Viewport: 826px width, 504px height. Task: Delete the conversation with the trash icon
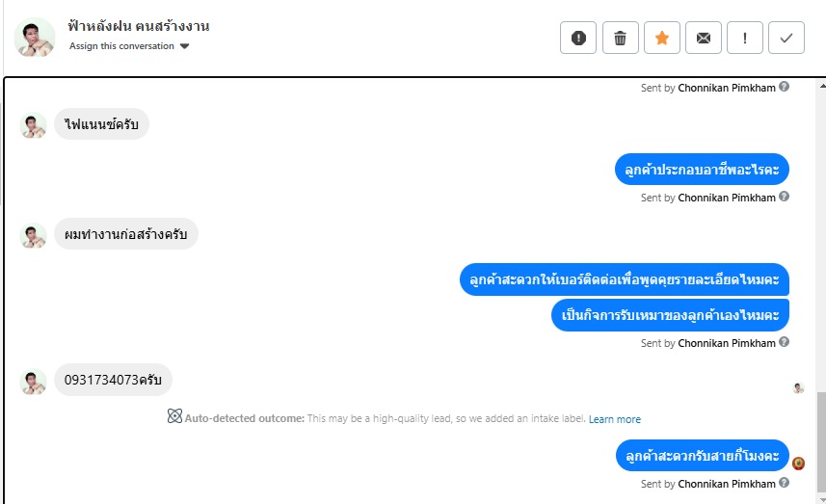coord(620,38)
